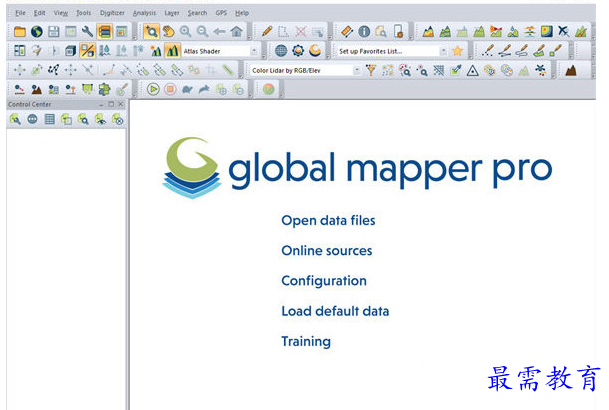
Task: Click the Open data files link
Action: pyautogui.click(x=328, y=221)
